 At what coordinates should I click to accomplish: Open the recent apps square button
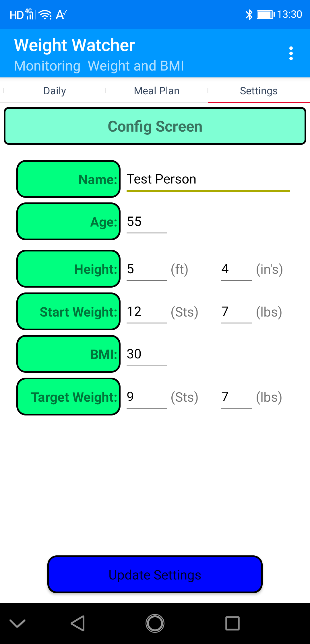coord(232,623)
